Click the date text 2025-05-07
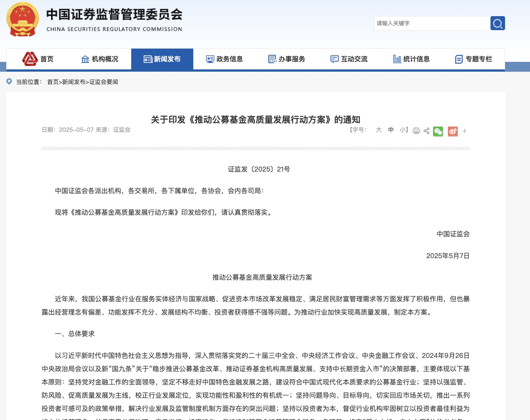530x420 pixels. coord(76,130)
